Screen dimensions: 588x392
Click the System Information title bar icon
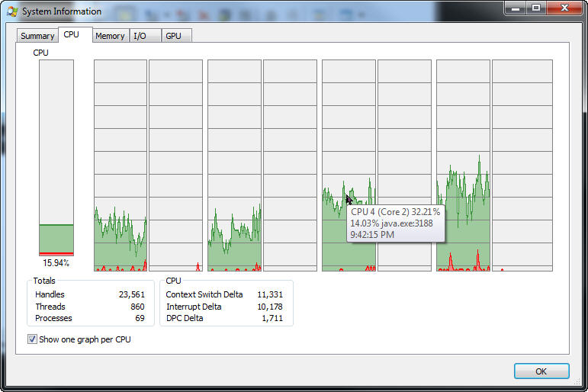[x=12, y=11]
